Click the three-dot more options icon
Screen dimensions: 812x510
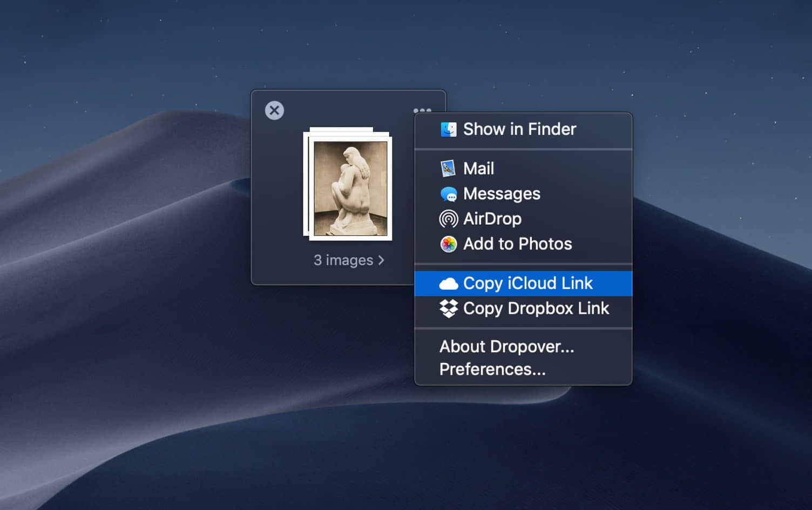click(422, 110)
